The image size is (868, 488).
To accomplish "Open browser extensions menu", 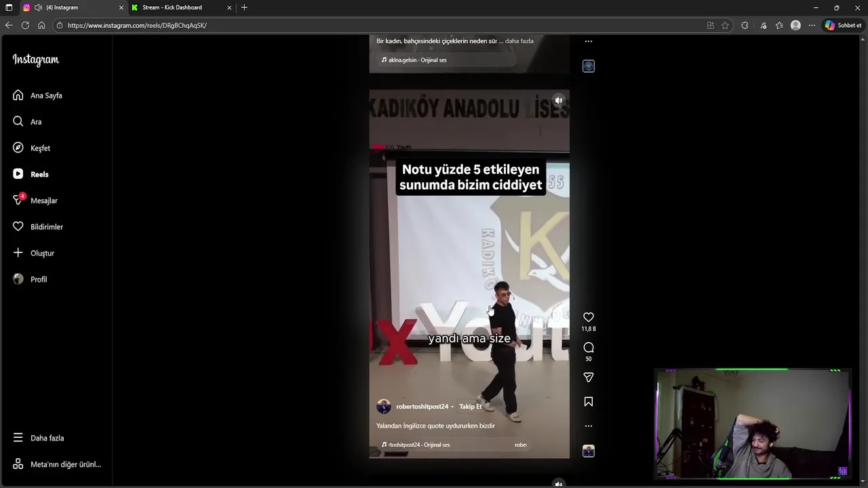I will coord(745,25).
